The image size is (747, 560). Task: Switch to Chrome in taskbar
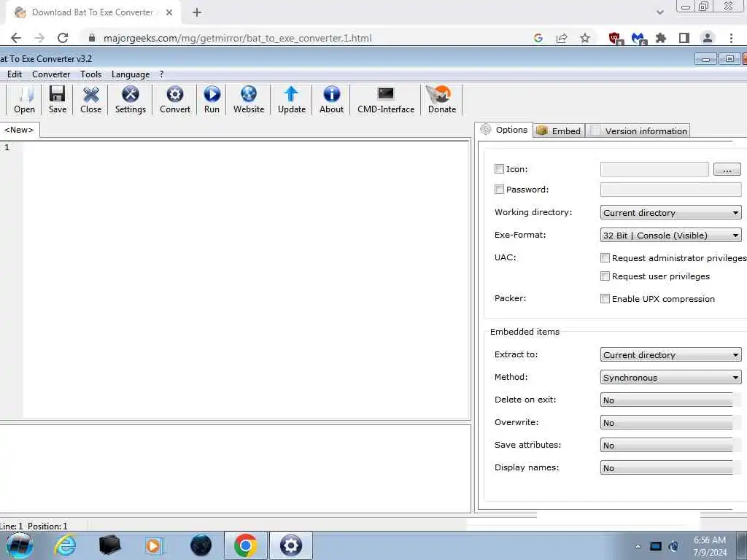click(246, 545)
